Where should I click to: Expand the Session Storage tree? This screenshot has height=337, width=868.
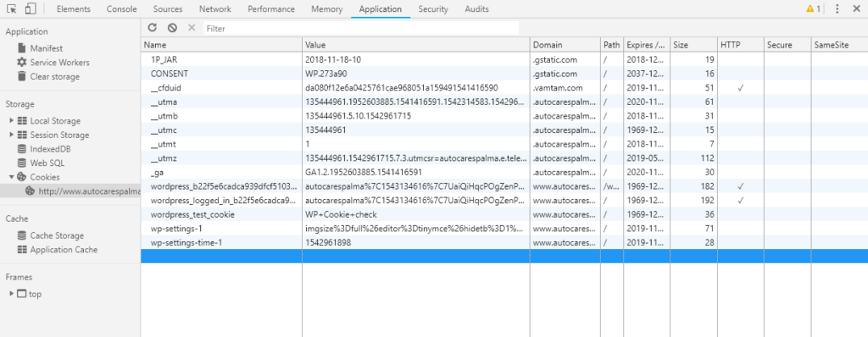(12, 135)
